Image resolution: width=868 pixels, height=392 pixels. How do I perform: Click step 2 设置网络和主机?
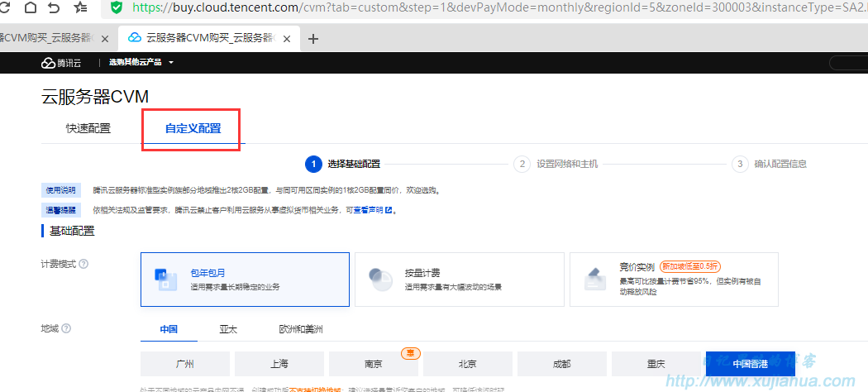(x=556, y=164)
